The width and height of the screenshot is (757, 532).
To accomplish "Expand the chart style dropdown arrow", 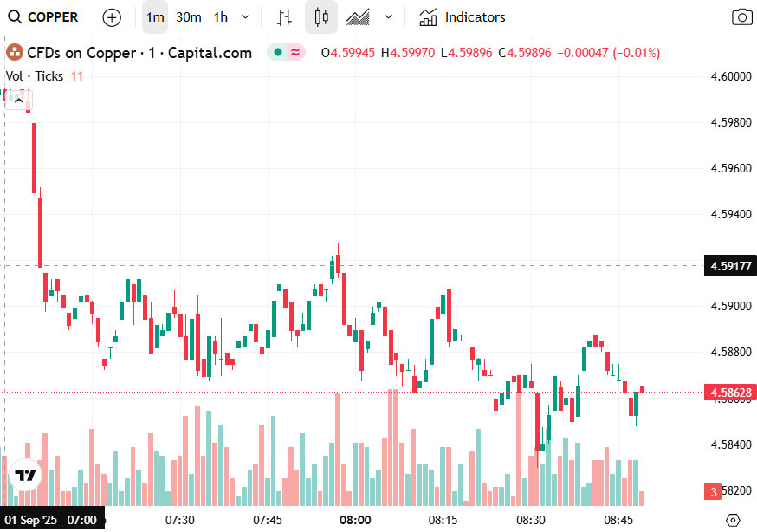I will coord(388,17).
